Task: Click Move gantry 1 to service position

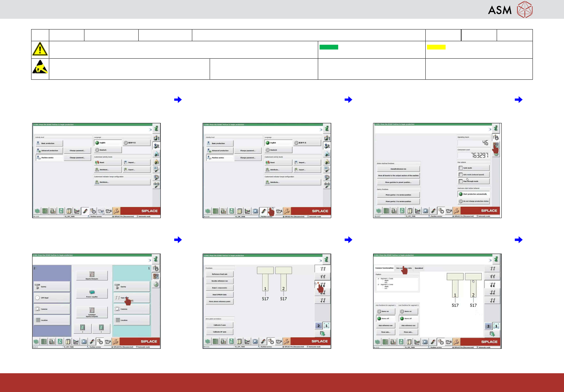Action: 398,195
